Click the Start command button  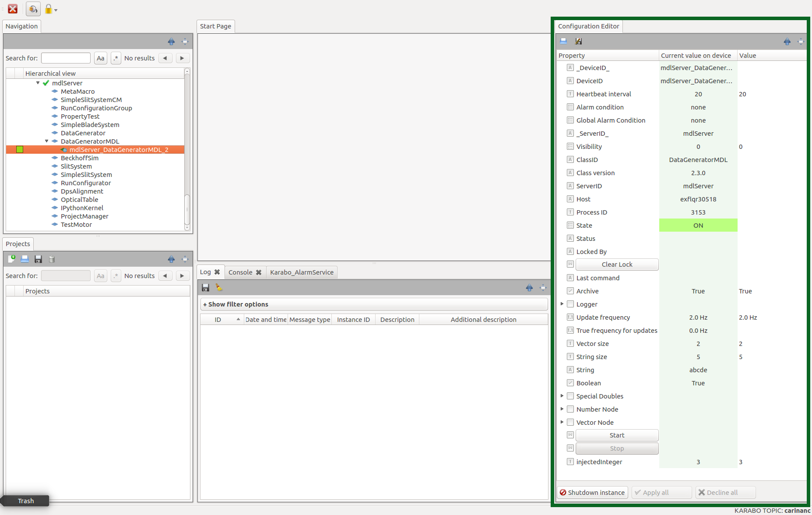tap(617, 435)
